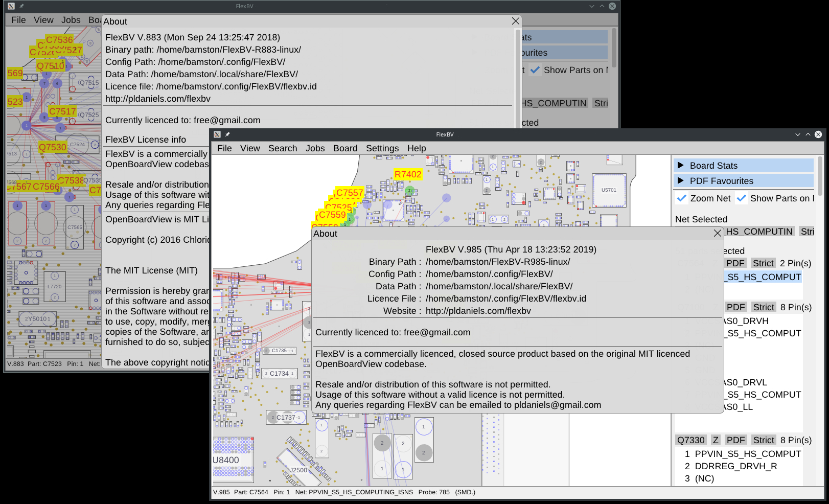Toggle Show Parts checkbox in front window
The width and height of the screenshot is (829, 504).
742,198
